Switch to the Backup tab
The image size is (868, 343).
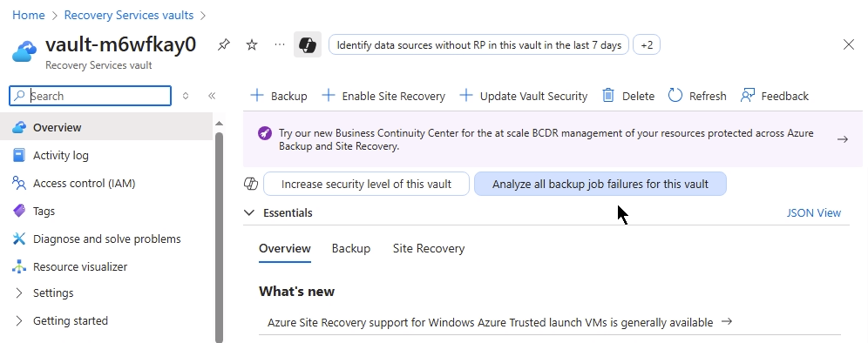[351, 248]
